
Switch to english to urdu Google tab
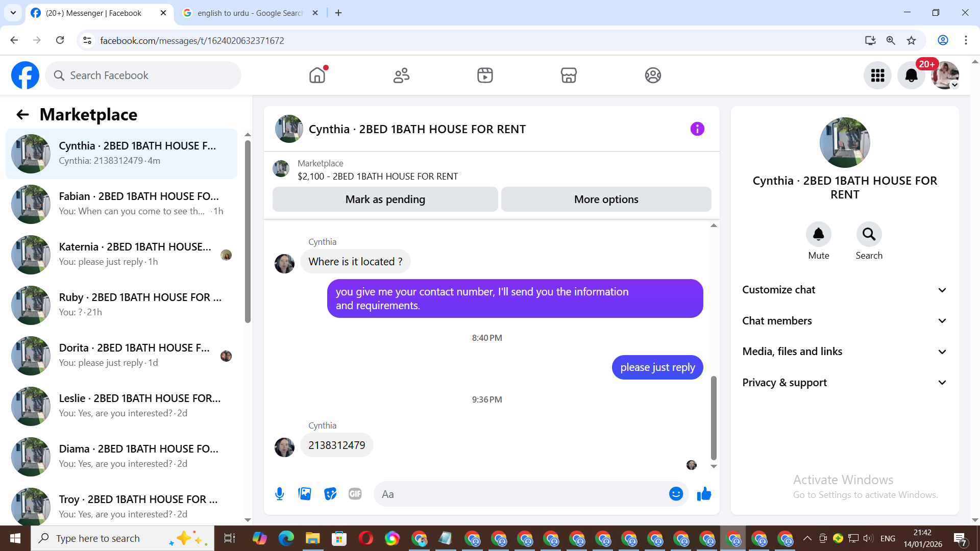tap(250, 13)
